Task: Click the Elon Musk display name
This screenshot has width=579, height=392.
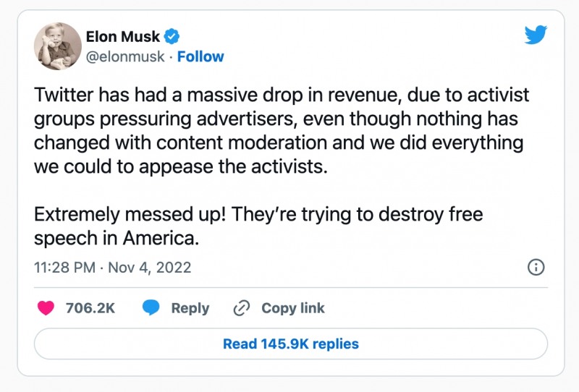Action: pyautogui.click(x=124, y=35)
